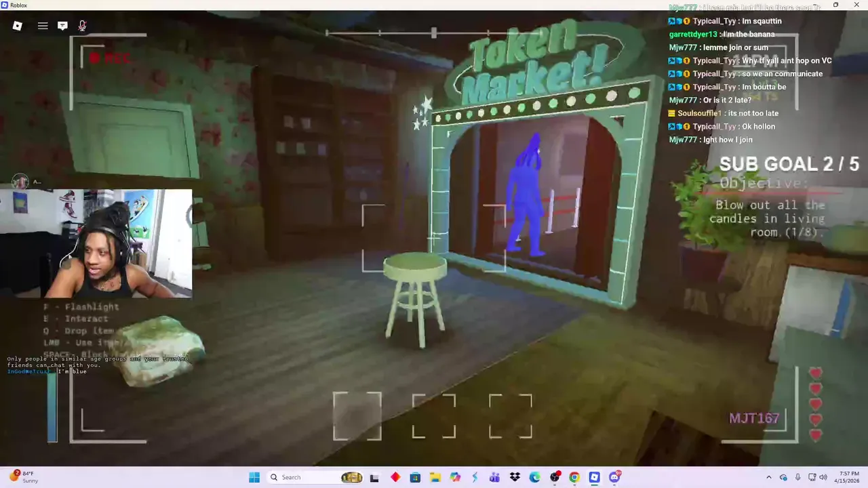Open Microsoft Edge from the taskbar
The image size is (868, 488).
(535, 477)
